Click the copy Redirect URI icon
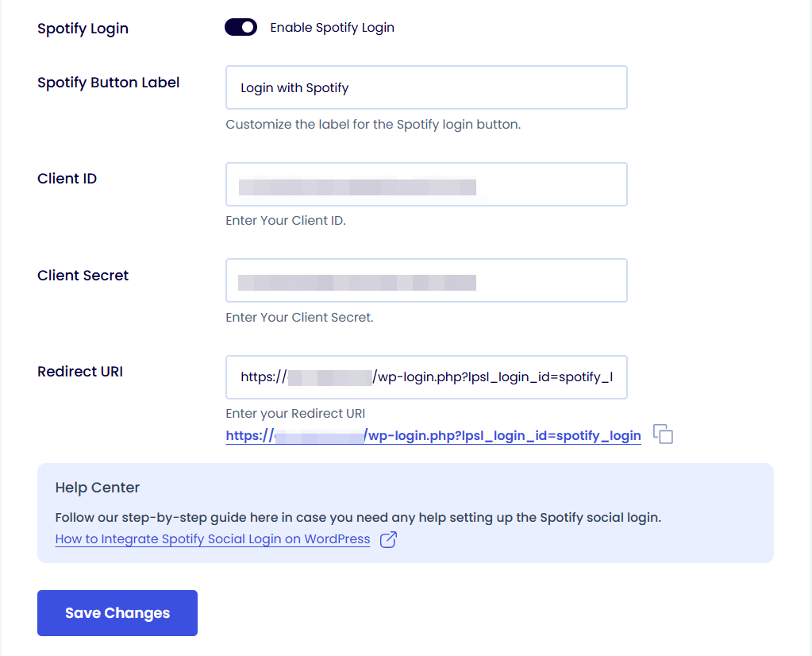812x656 pixels. [663, 434]
